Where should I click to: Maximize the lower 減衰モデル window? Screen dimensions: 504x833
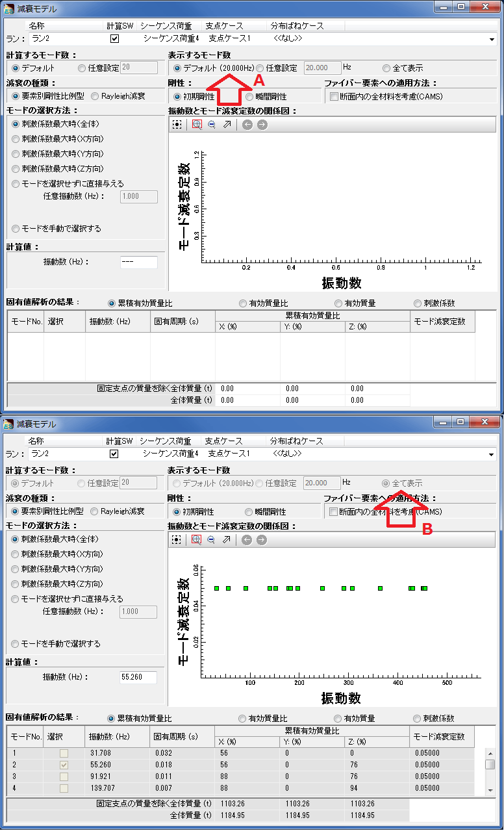tap(460, 422)
